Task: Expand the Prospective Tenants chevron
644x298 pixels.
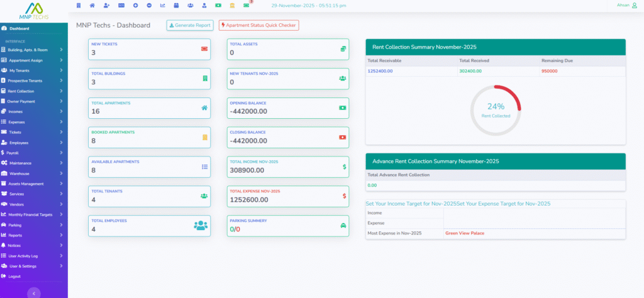Action: 61,80
